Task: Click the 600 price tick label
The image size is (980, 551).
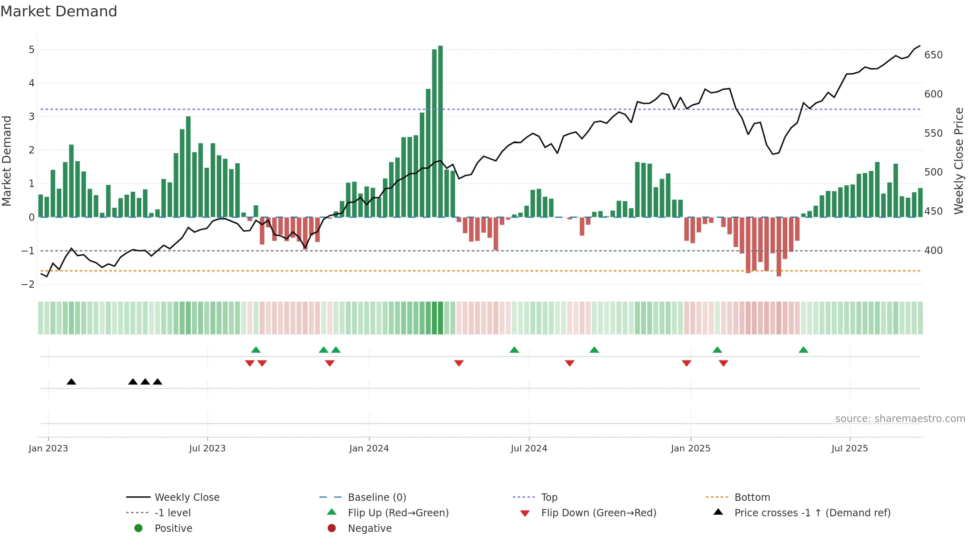Action: (933, 94)
